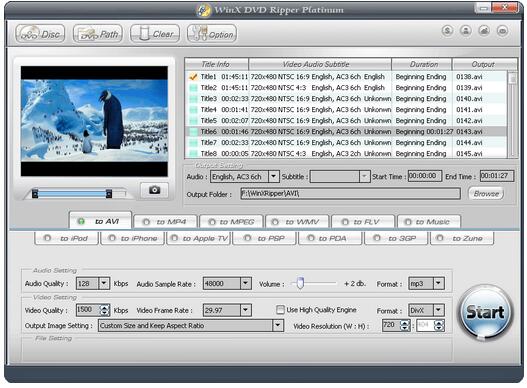The width and height of the screenshot is (527, 388).
Task: Browse for an output folder
Action: click(x=486, y=193)
